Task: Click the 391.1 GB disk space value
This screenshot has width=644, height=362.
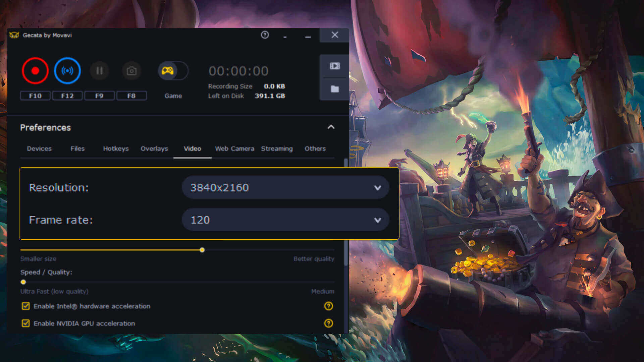Action: [270, 96]
